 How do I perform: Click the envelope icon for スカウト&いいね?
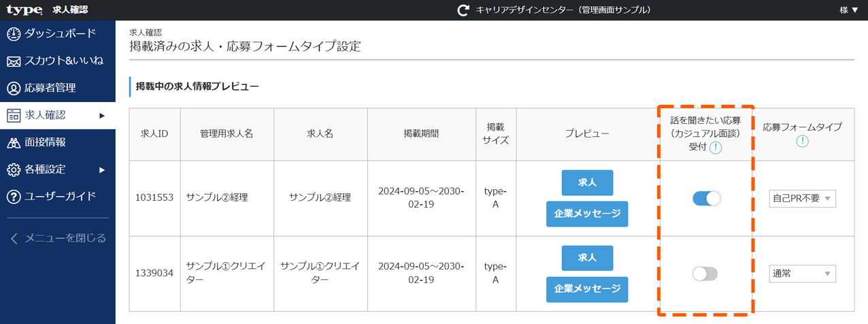14,61
